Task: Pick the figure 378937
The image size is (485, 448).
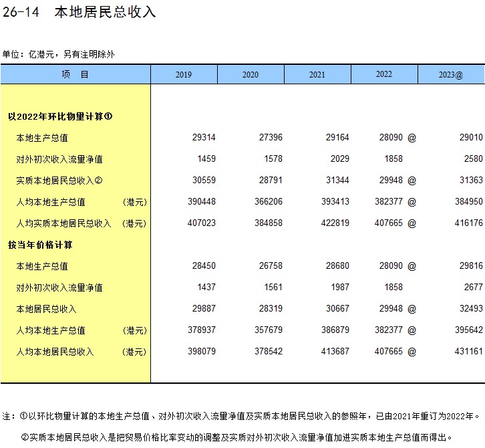Action: click(202, 330)
